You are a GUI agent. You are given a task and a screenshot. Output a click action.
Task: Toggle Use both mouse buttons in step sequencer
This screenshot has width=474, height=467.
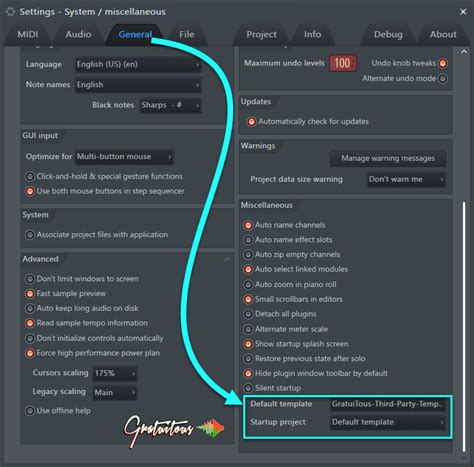click(30, 191)
